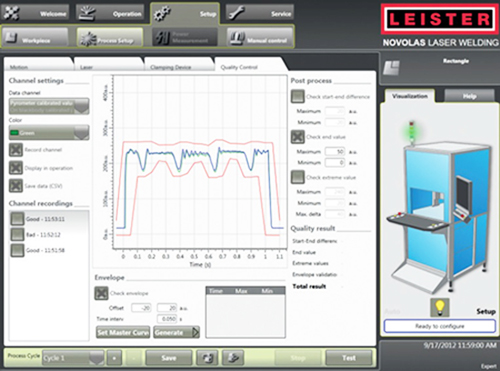Open the Service wrench section
This screenshot has height=371, width=500.
point(259,13)
